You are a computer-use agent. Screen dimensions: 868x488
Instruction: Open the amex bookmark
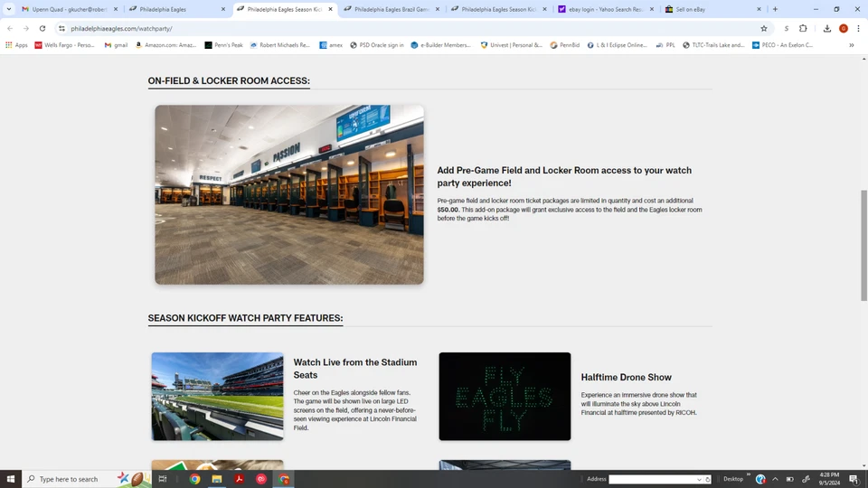click(331, 45)
